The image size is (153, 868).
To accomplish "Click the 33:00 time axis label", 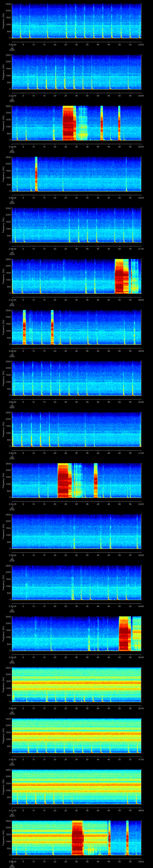I will (141, 555).
